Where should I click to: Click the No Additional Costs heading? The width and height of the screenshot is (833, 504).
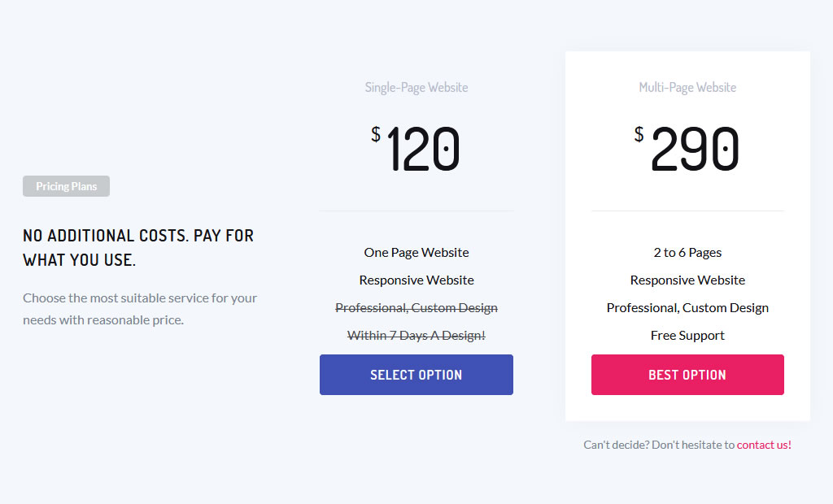(x=138, y=248)
